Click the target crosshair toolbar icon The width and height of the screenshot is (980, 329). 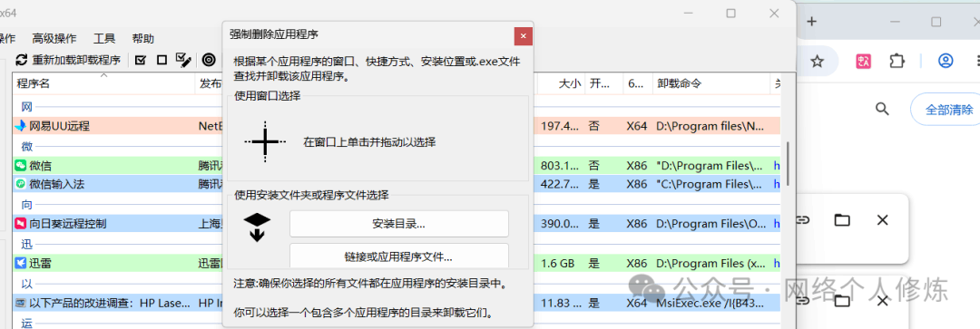[x=209, y=60]
